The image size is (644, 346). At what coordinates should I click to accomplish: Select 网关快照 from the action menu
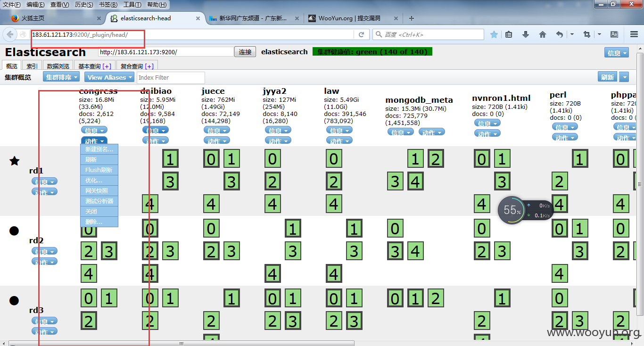[99, 191]
